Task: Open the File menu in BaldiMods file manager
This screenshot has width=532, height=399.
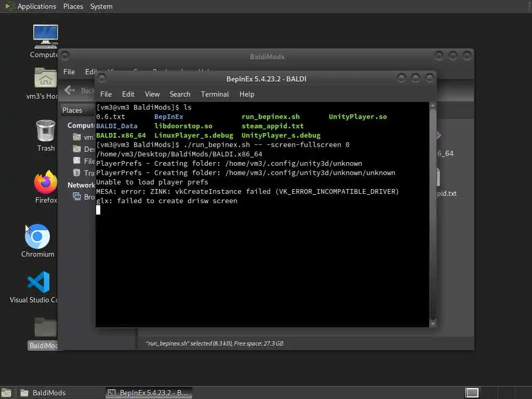Action: 69,72
